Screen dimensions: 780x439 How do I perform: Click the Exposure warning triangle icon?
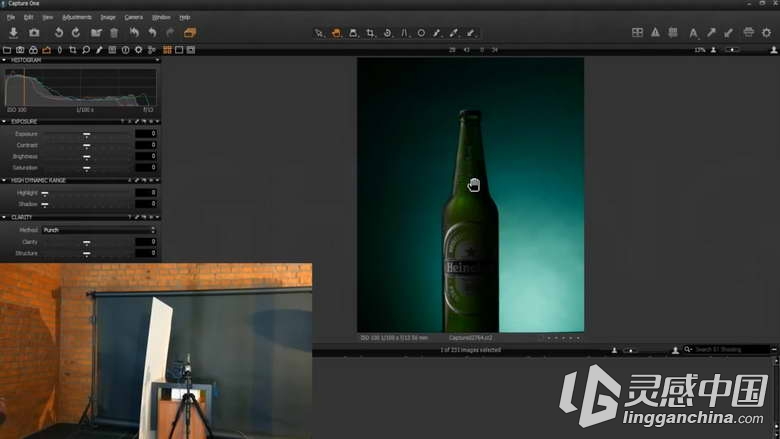pyautogui.click(x=655, y=32)
